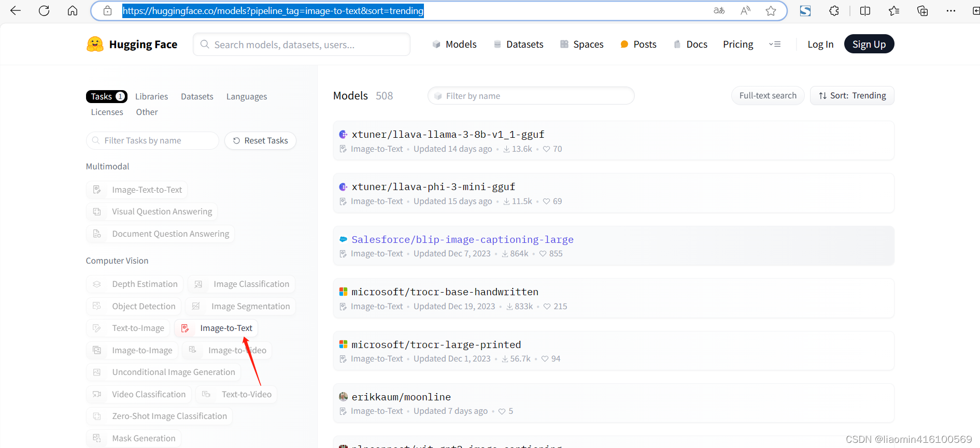Open the Pricing page link

(x=738, y=44)
